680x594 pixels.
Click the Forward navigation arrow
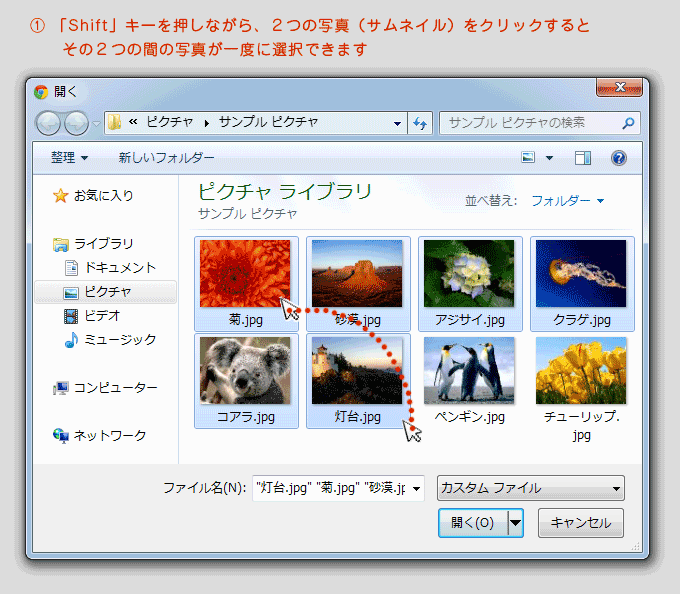tap(76, 124)
